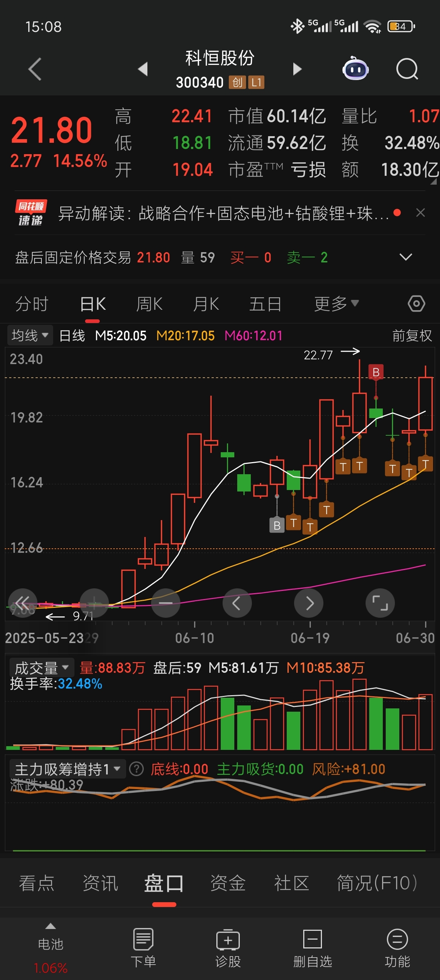
Task: Toggle 前复权 price adjustment
Action: 412,335
